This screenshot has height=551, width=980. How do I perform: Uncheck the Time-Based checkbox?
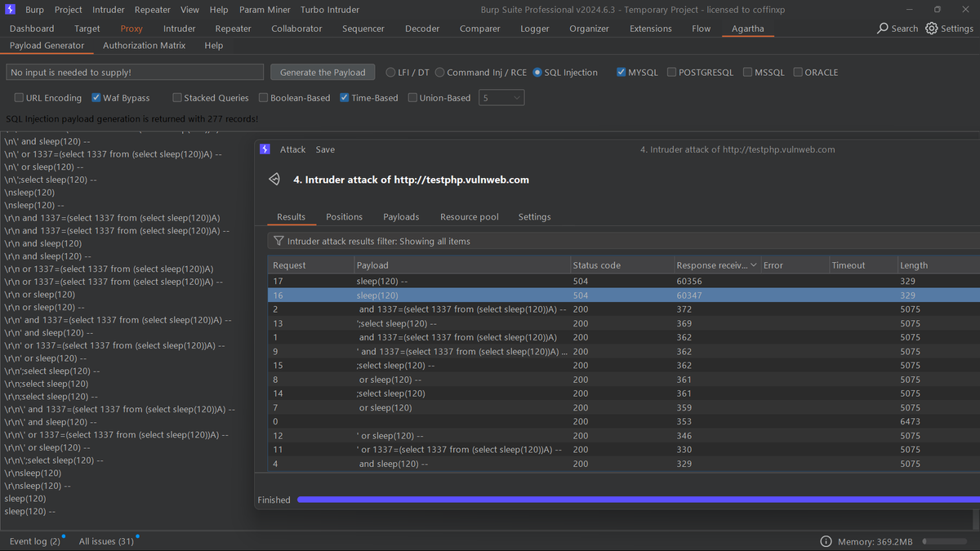(x=345, y=98)
